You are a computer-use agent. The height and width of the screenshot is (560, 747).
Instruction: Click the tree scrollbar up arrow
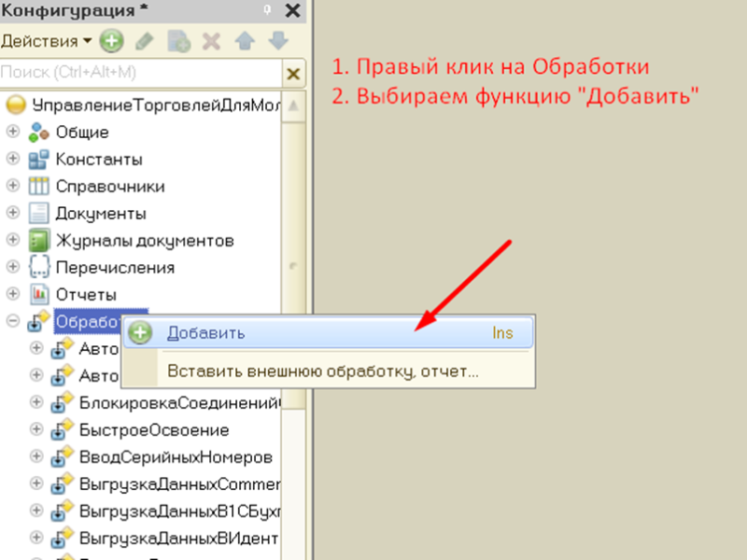click(293, 105)
